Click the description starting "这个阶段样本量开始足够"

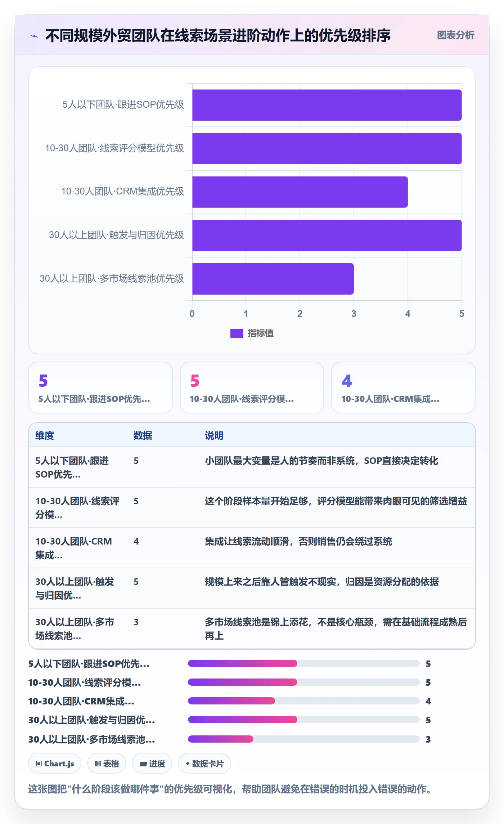[x=336, y=501]
